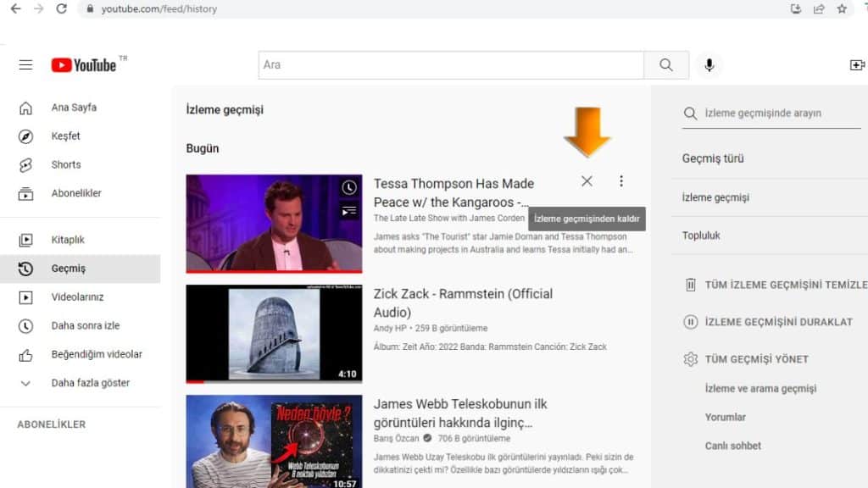The width and height of the screenshot is (868, 488).
Task: Click the watch later clock on the Tessa Thompson thumbnail
Action: 348,187
